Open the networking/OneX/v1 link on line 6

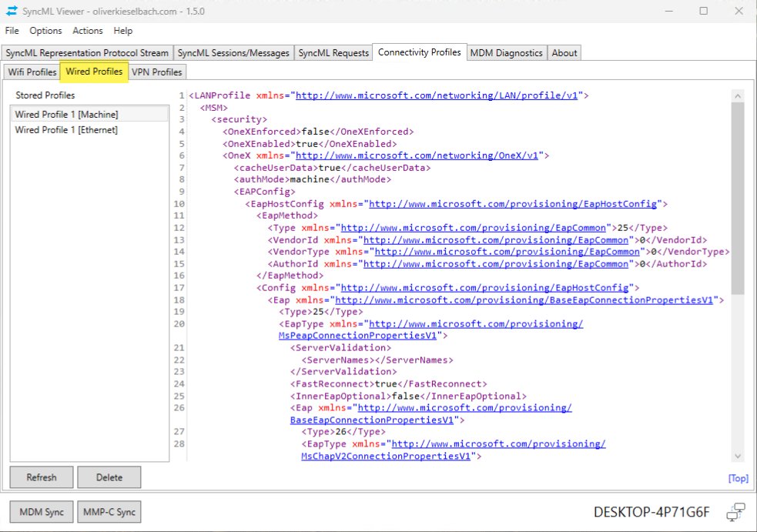click(417, 156)
